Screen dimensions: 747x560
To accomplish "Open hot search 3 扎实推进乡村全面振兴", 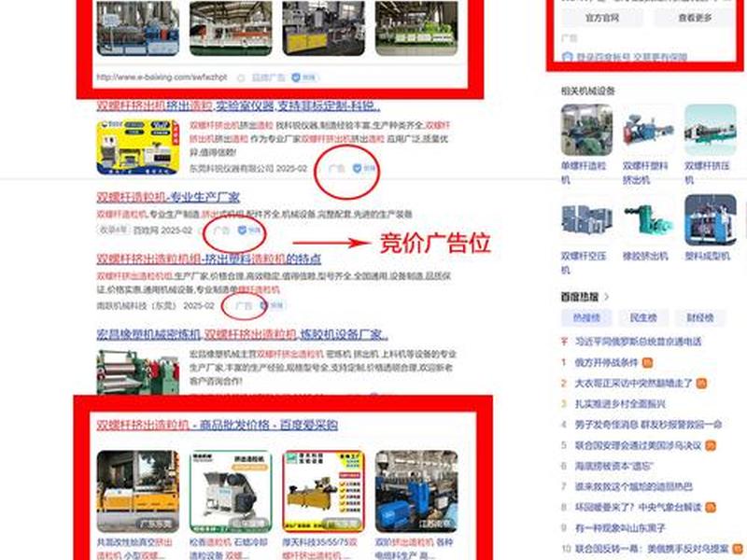I will coord(620,404).
